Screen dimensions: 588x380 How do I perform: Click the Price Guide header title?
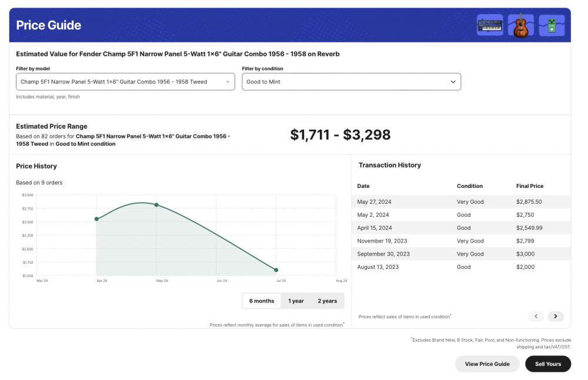click(49, 25)
